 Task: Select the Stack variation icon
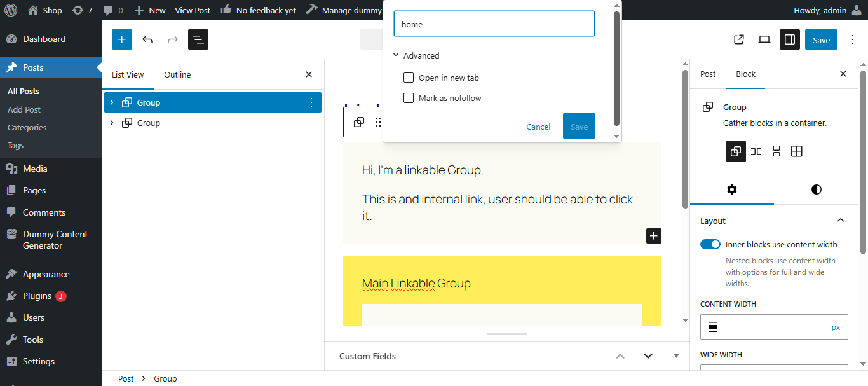pos(776,151)
